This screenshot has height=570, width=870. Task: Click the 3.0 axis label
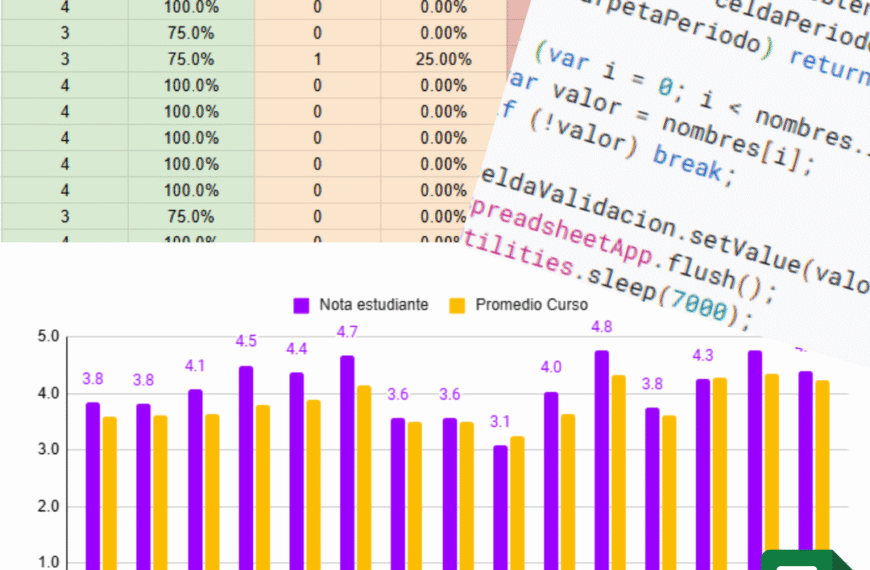point(48,450)
